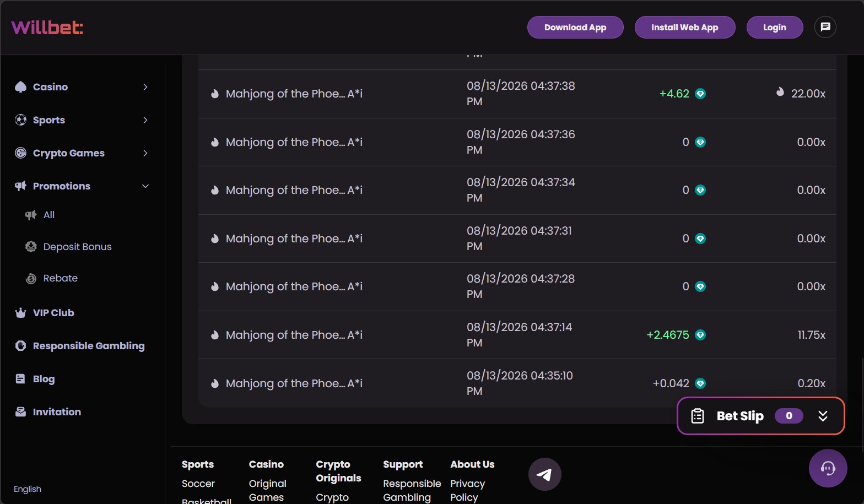Image resolution: width=864 pixels, height=504 pixels.
Task: Click the 11.75x multiplier value
Action: click(812, 335)
